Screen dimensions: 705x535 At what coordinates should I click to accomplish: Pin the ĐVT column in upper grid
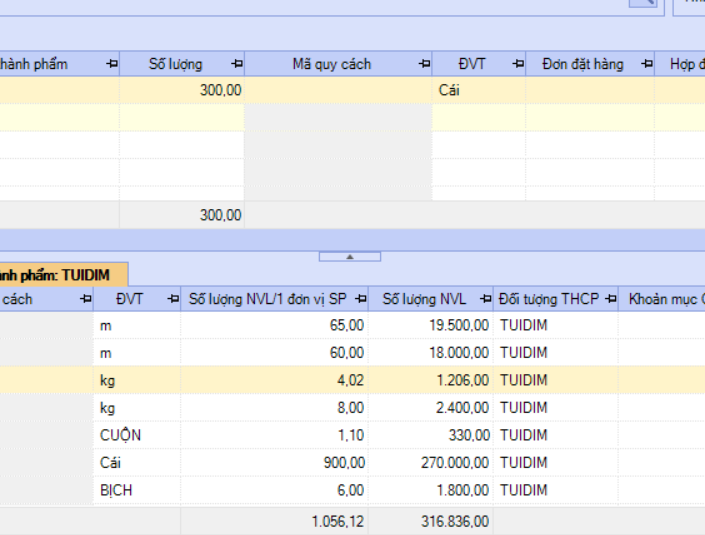click(x=517, y=64)
